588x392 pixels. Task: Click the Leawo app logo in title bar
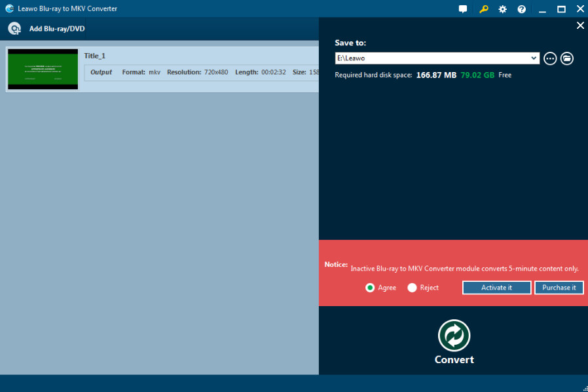click(9, 9)
